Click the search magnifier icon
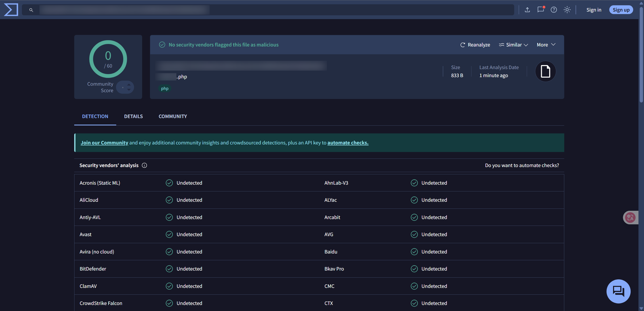 pyautogui.click(x=31, y=10)
